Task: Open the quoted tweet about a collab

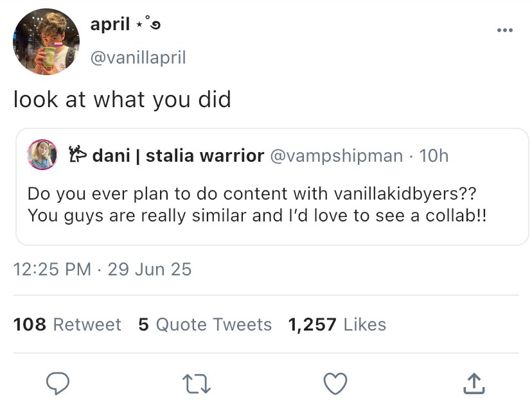Action: pyautogui.click(x=257, y=205)
